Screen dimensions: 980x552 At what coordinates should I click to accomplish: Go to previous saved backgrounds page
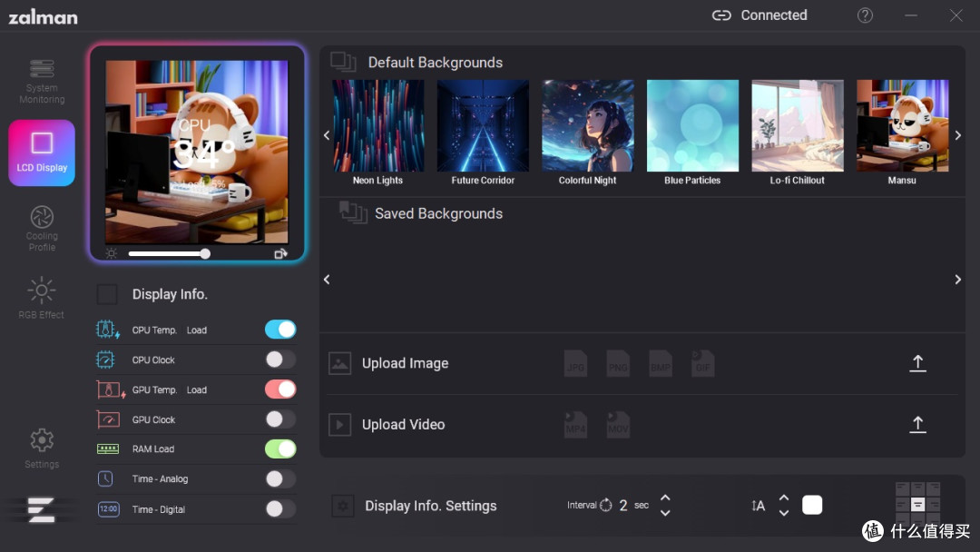click(327, 280)
